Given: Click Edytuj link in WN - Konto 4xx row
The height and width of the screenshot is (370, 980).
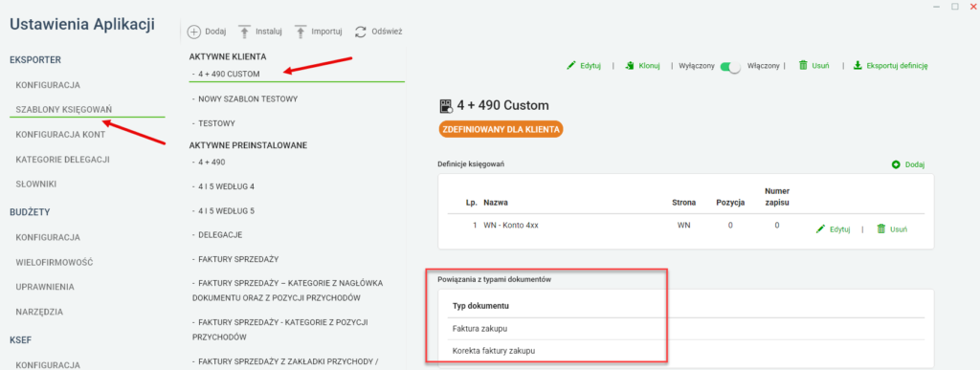Looking at the screenshot, I should click(840, 229).
